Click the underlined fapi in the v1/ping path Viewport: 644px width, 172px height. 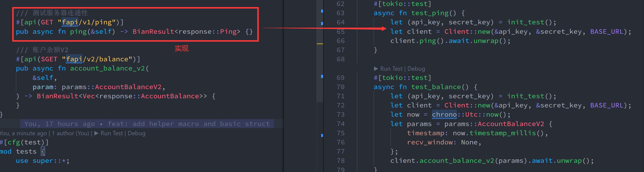click(x=70, y=22)
